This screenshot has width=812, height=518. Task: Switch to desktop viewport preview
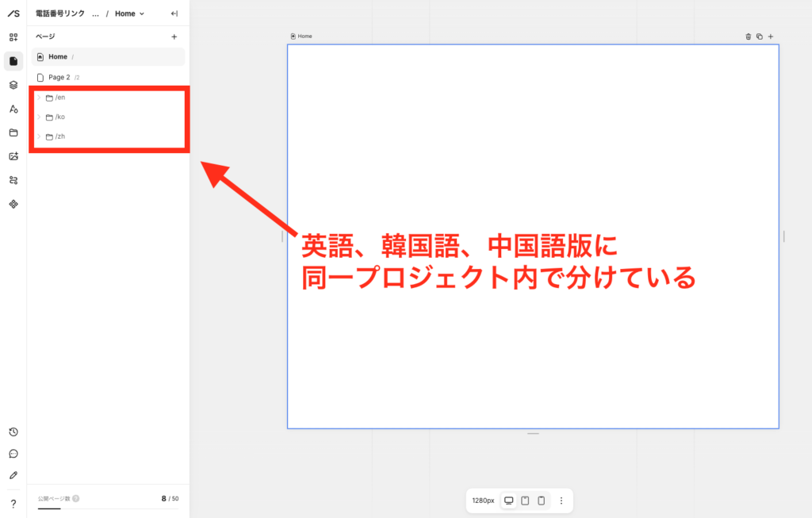509,501
